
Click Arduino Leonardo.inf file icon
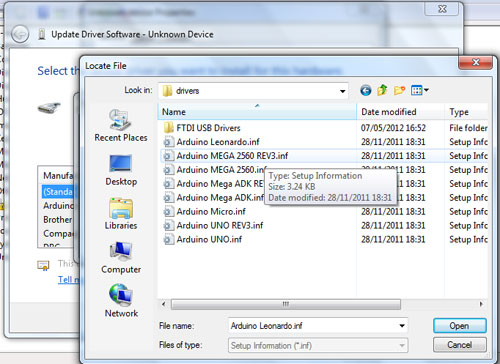click(x=169, y=142)
